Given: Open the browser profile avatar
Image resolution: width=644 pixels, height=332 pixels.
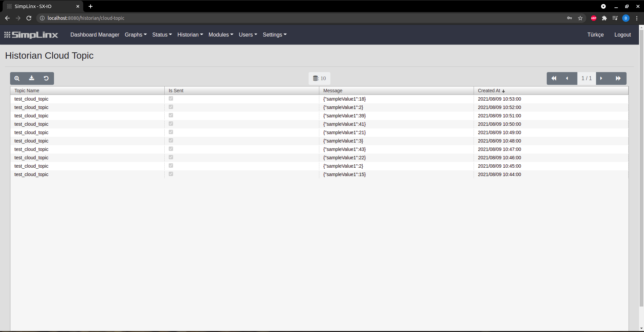Looking at the screenshot, I should click(x=626, y=18).
